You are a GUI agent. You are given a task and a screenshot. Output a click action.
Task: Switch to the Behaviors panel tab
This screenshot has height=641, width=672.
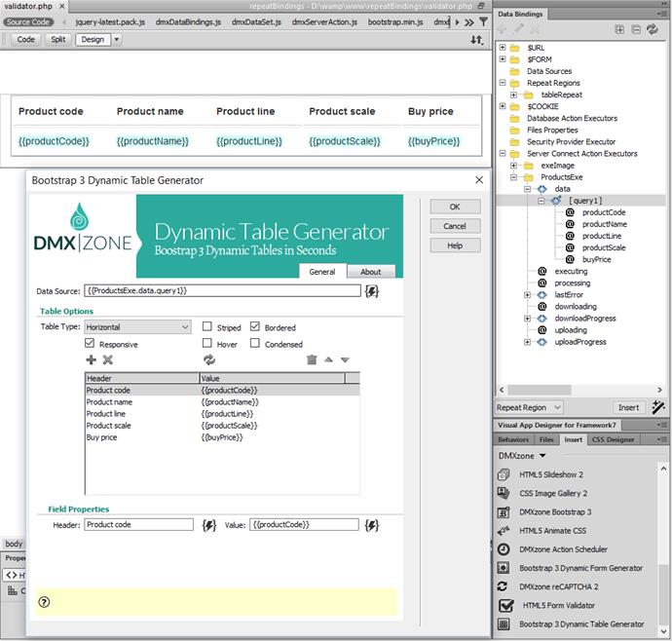pyautogui.click(x=513, y=439)
